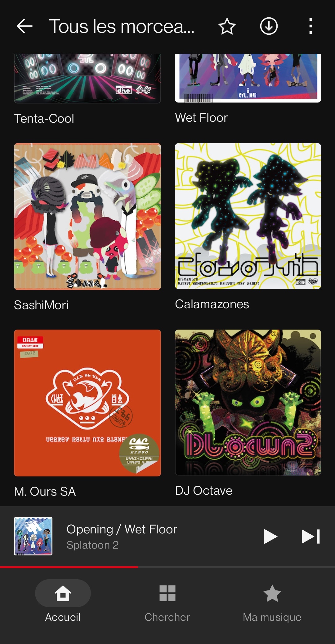Play the Opening / Wet Floor track
Viewport: 335px width, 644px height.
(x=270, y=536)
